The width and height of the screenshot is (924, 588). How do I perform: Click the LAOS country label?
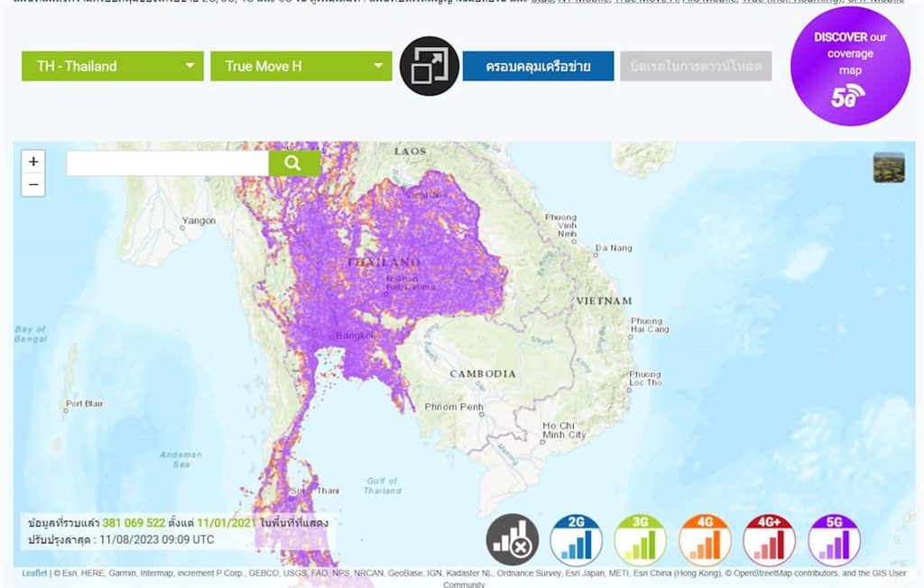[411, 152]
